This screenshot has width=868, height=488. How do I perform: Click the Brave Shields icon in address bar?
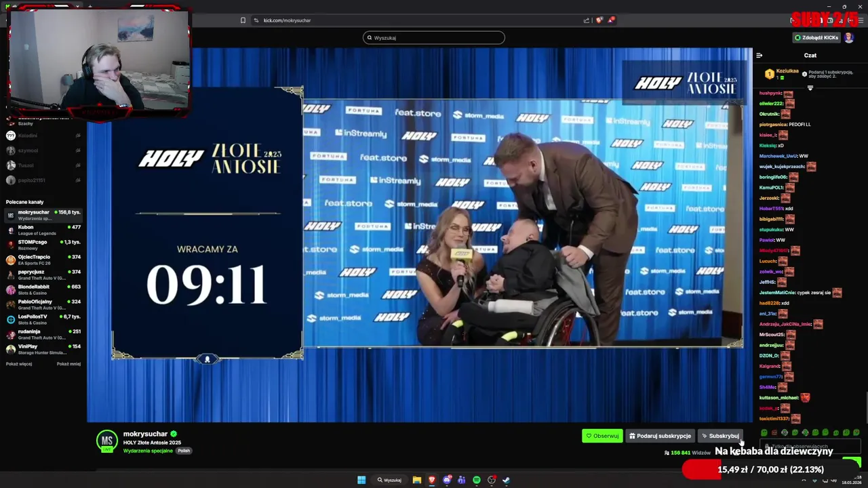599,20
